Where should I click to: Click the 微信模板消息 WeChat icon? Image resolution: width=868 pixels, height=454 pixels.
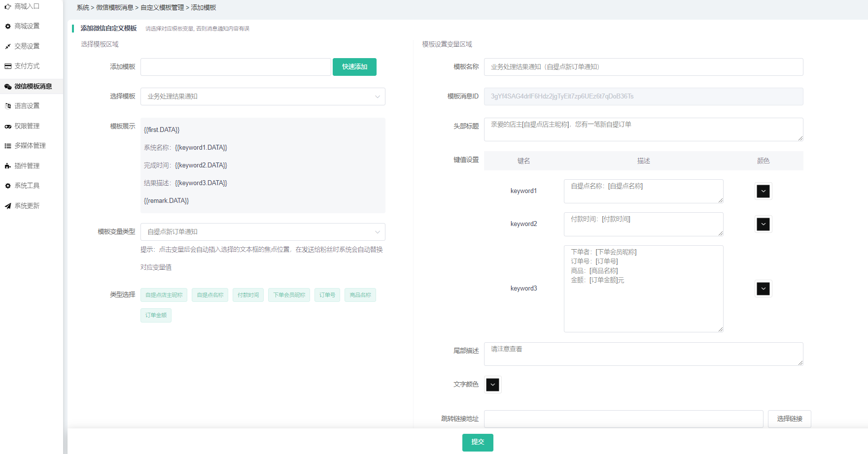[8, 86]
